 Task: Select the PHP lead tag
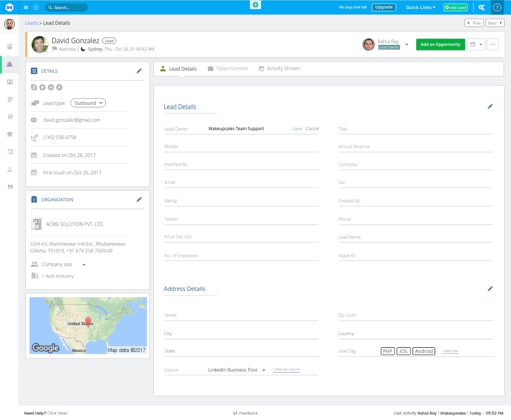pyautogui.click(x=388, y=351)
